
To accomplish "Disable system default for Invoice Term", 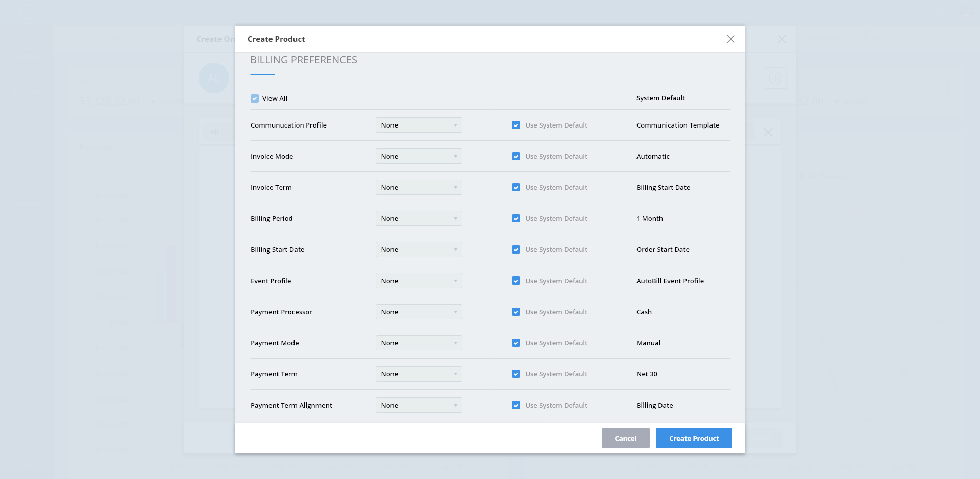I will tap(516, 187).
